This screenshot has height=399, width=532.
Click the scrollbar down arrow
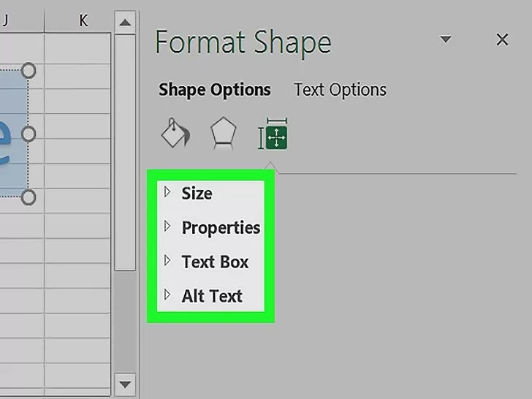(125, 384)
